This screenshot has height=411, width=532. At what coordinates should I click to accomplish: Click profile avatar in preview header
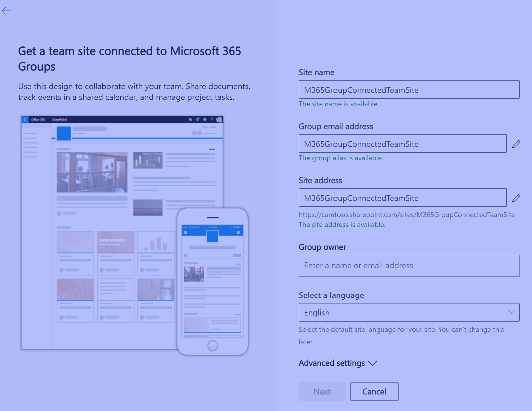(x=219, y=119)
